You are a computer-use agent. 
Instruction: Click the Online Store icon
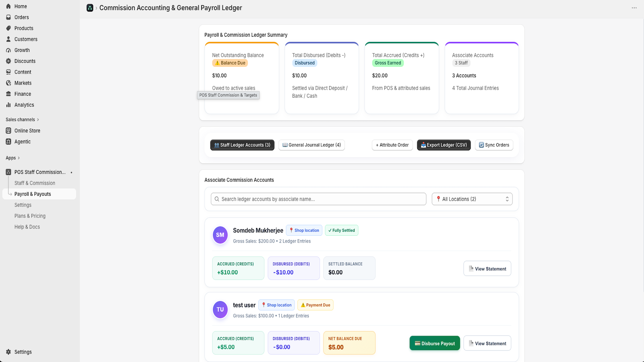[8, 131]
